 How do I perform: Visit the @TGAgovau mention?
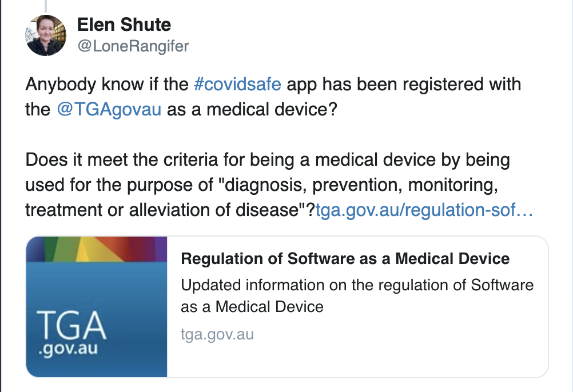point(110,109)
